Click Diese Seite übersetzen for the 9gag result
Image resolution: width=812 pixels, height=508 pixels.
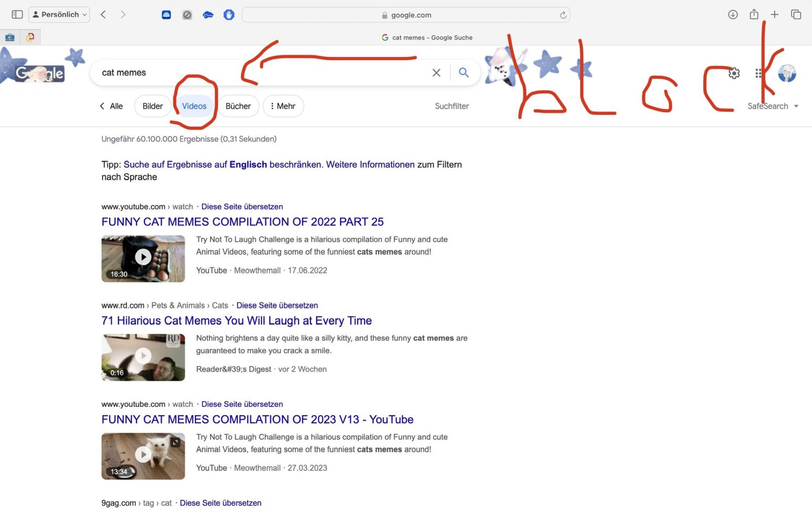click(221, 503)
